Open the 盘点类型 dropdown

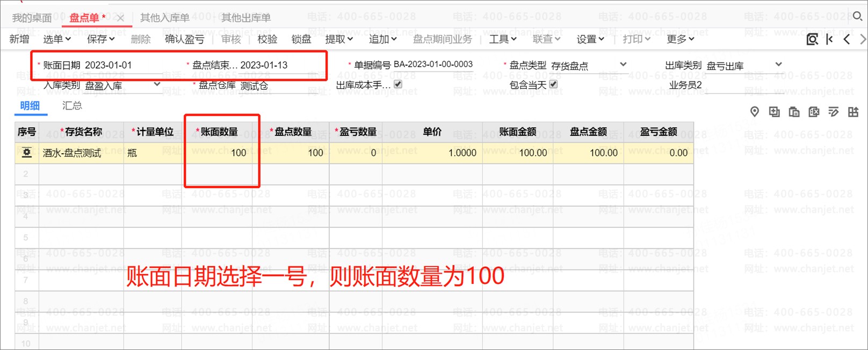coord(623,65)
